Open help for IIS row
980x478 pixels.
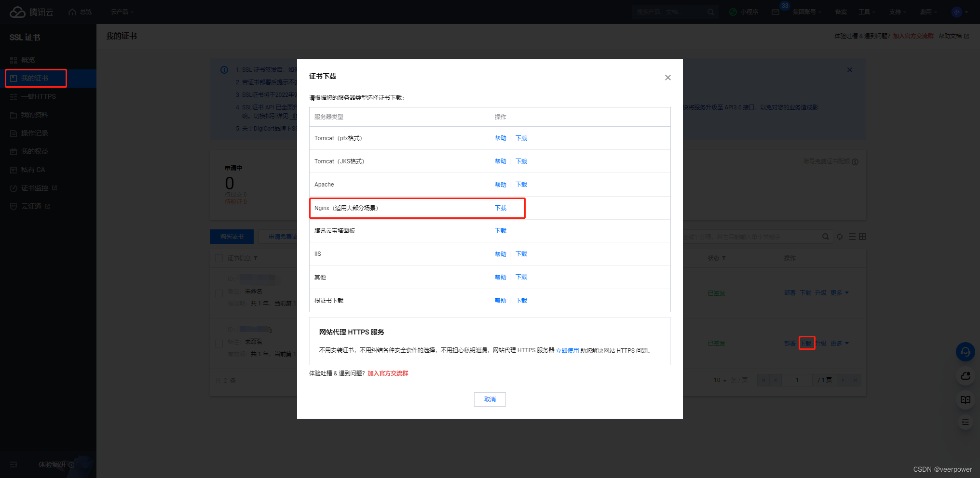coord(501,254)
